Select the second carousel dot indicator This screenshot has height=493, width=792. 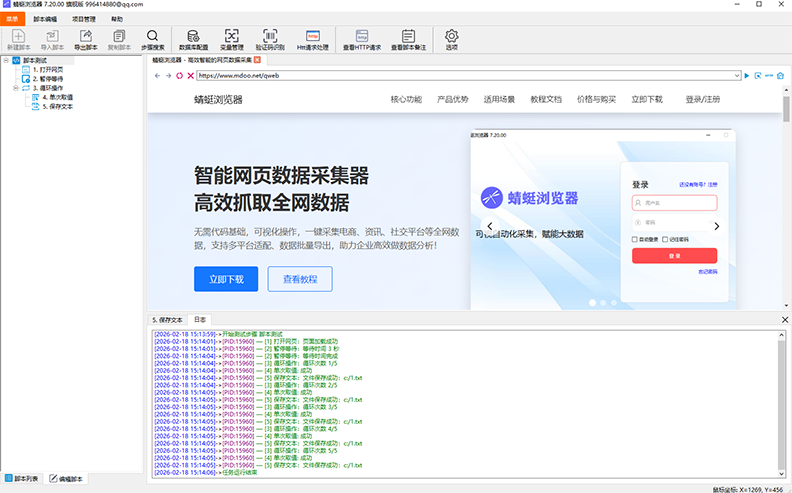[x=602, y=302]
